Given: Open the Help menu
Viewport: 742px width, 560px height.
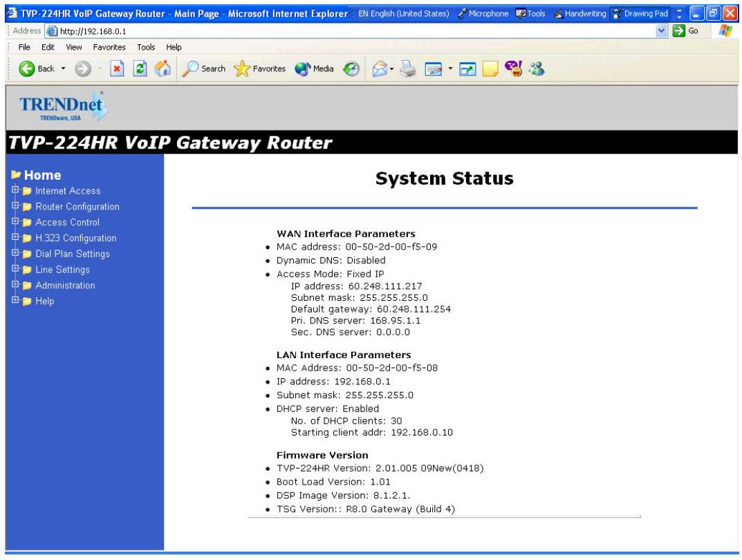Looking at the screenshot, I should pos(174,47).
